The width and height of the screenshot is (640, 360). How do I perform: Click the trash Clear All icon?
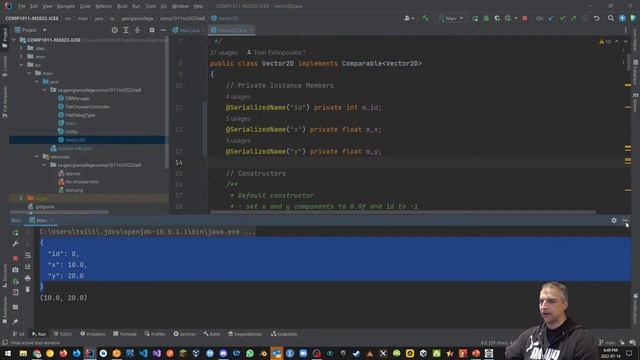(28, 289)
